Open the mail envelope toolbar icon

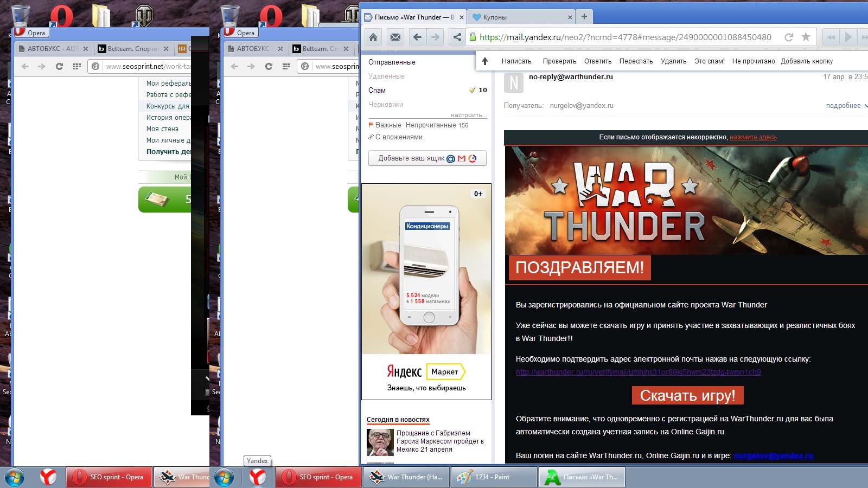point(395,37)
